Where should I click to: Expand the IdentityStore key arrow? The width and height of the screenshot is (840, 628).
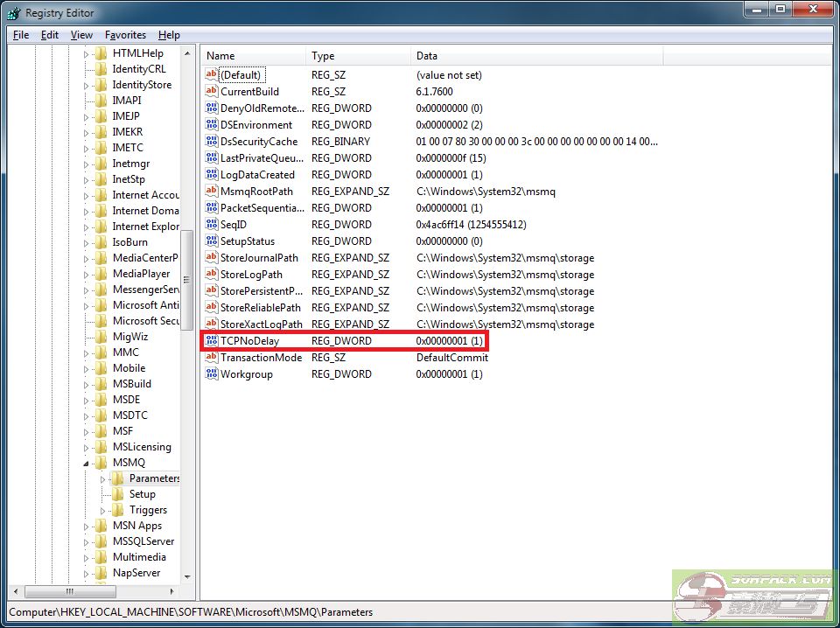click(x=86, y=86)
